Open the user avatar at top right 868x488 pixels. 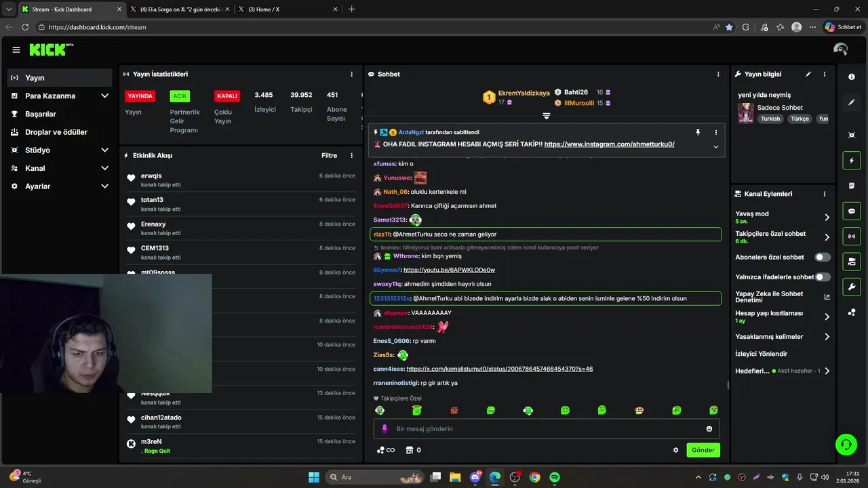841,49
